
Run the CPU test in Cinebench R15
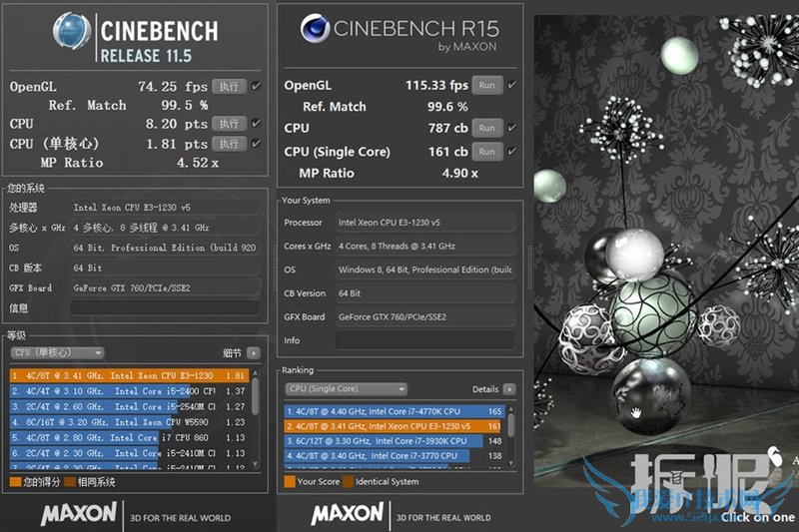(x=486, y=128)
